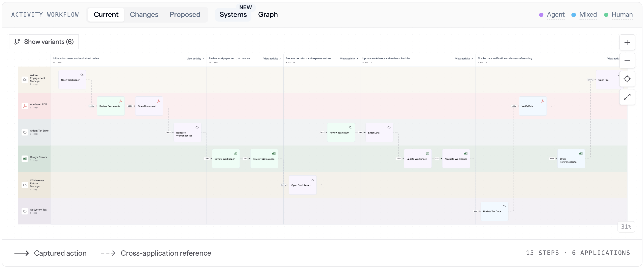Image resolution: width=644 pixels, height=269 pixels.
Task: Click the purple Agent color dot
Action: tap(541, 15)
